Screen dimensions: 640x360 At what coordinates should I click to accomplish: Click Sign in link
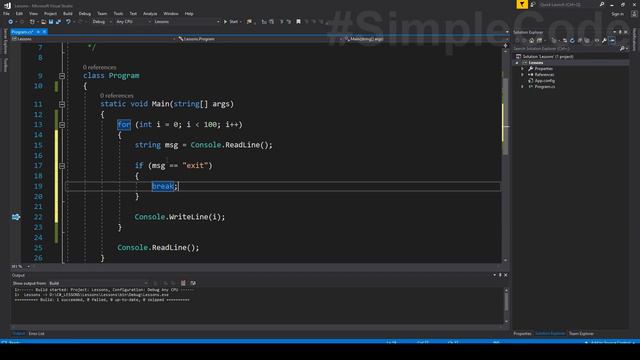pyautogui.click(x=617, y=14)
